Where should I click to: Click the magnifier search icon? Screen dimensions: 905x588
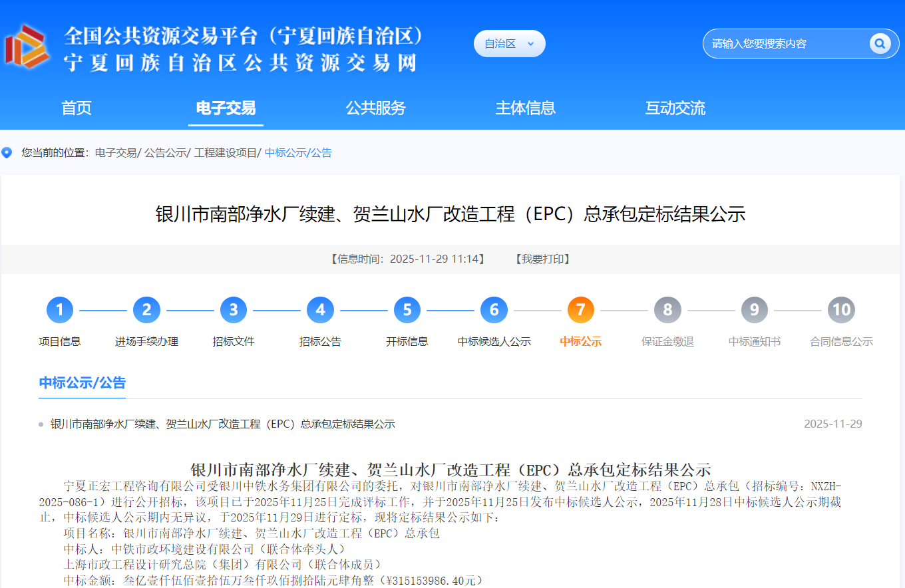tap(879, 44)
